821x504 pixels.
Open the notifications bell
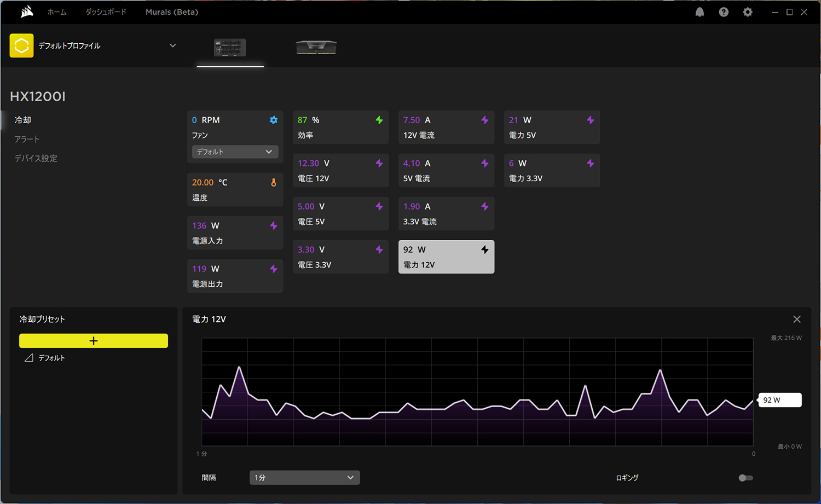coord(699,12)
